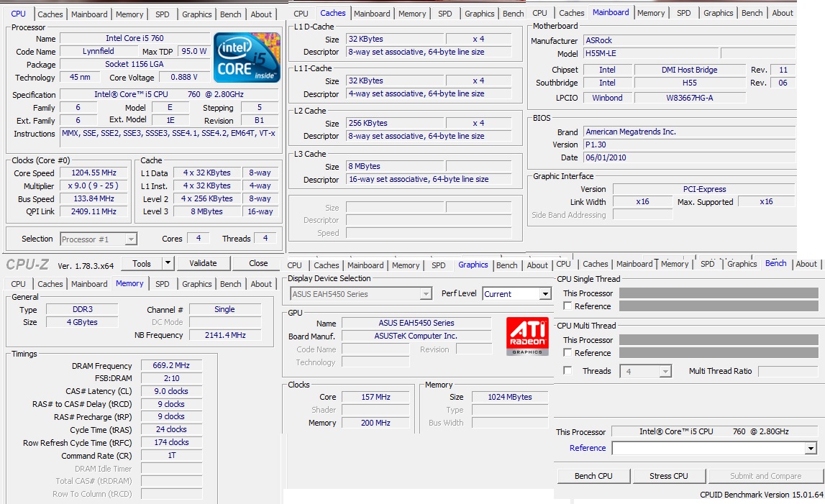Click the Multiplier value x 9.0 ( 9 - 25 )
This screenshot has width=825, height=504.
94,185
